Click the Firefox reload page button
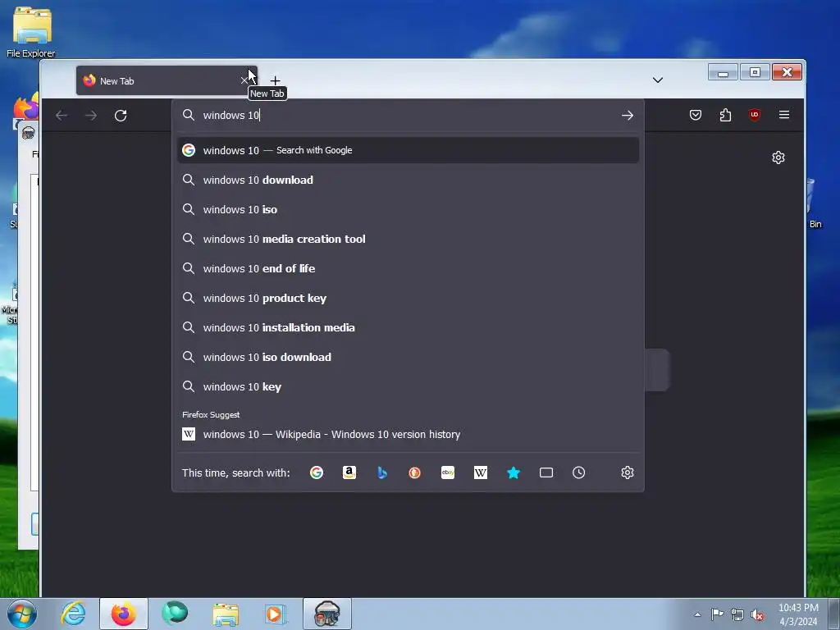 [121, 115]
